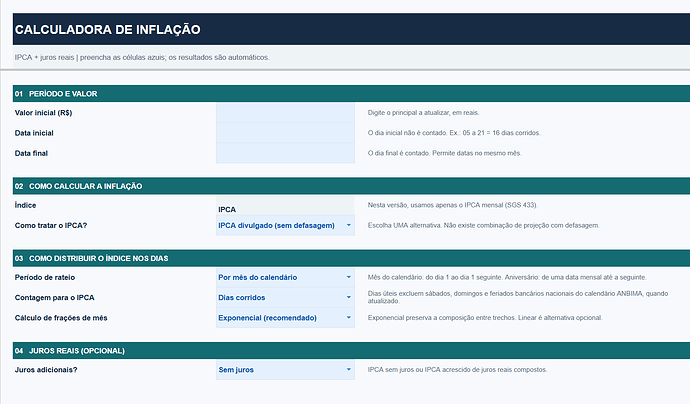Select the 'Sem juros' value

236,370
